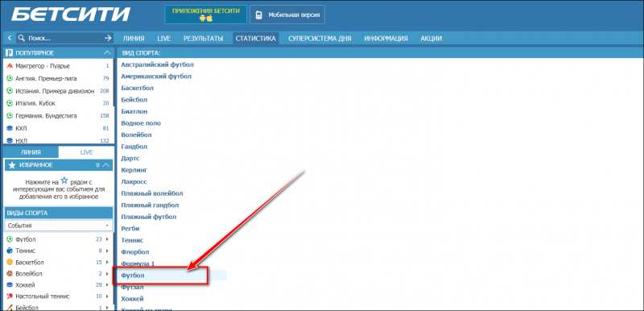Click the search magnifier icon
This screenshot has width=644, height=311.
pyautogui.click(x=22, y=38)
